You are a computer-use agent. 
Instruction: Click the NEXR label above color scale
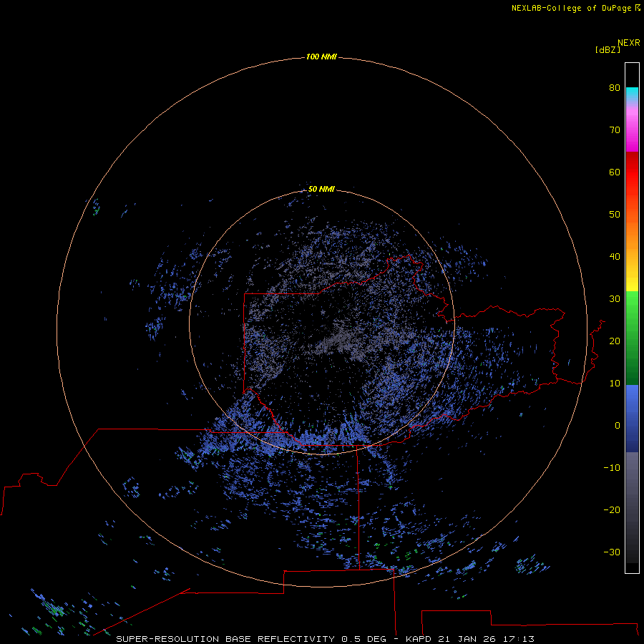point(628,43)
